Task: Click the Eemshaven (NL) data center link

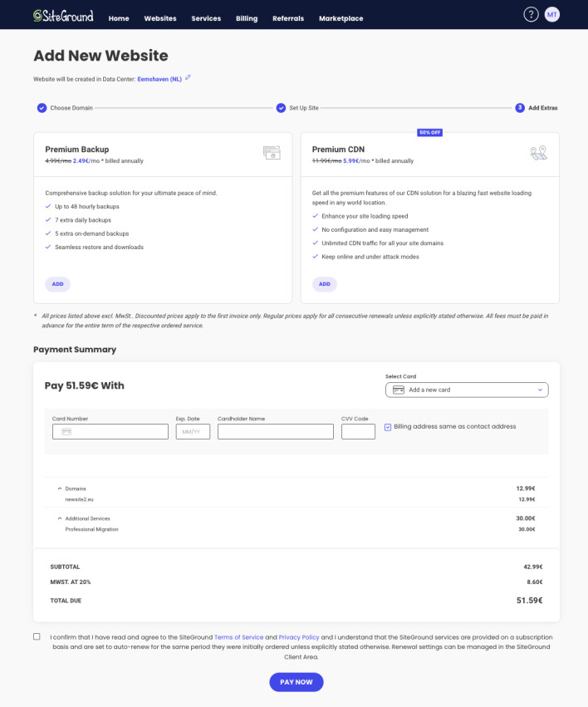Action: [x=159, y=79]
